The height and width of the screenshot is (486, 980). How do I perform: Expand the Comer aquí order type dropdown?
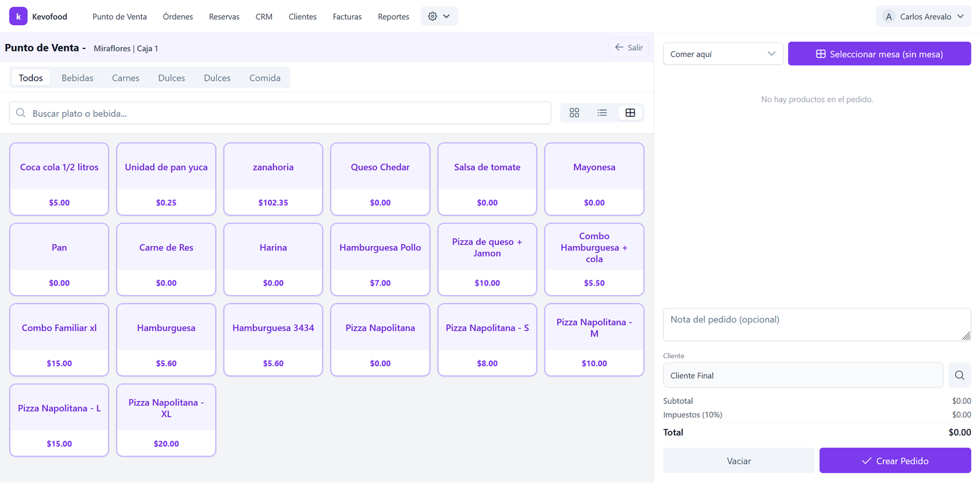(723, 54)
